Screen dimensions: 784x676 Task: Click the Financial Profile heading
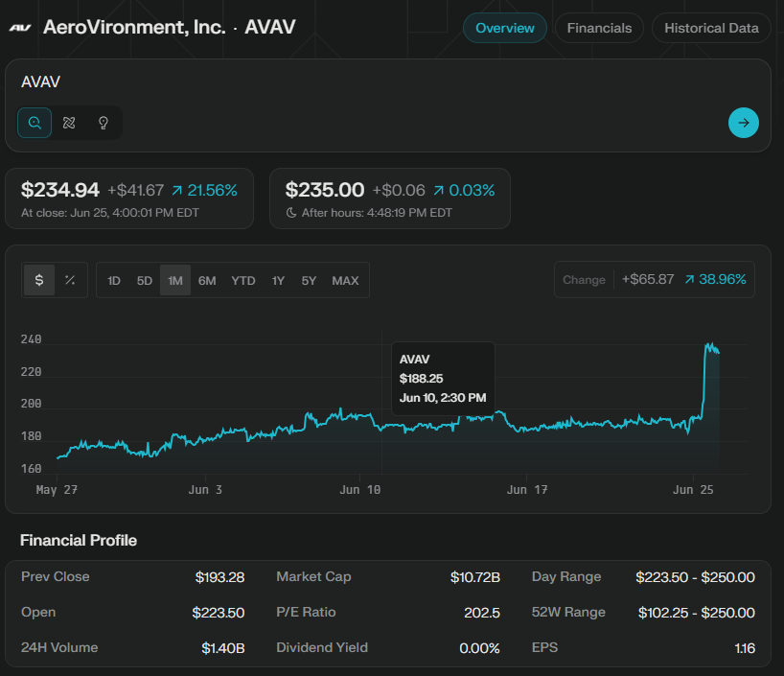[x=79, y=541]
